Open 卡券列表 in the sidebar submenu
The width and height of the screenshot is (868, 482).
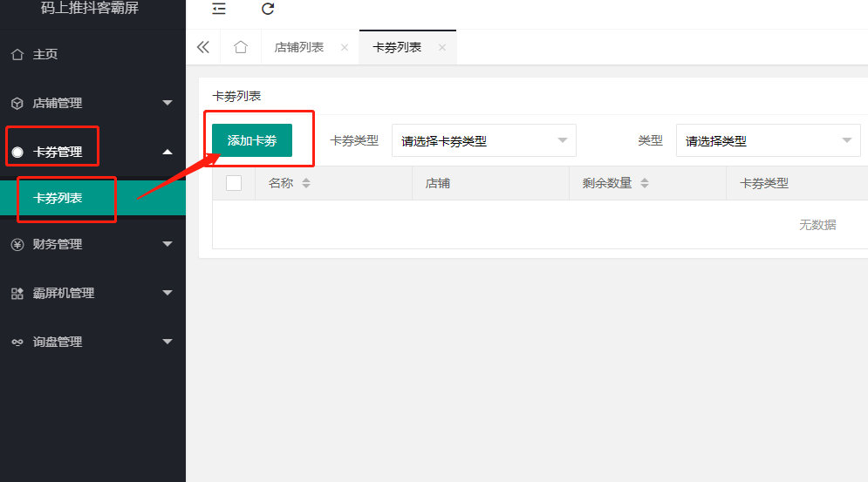pos(92,198)
